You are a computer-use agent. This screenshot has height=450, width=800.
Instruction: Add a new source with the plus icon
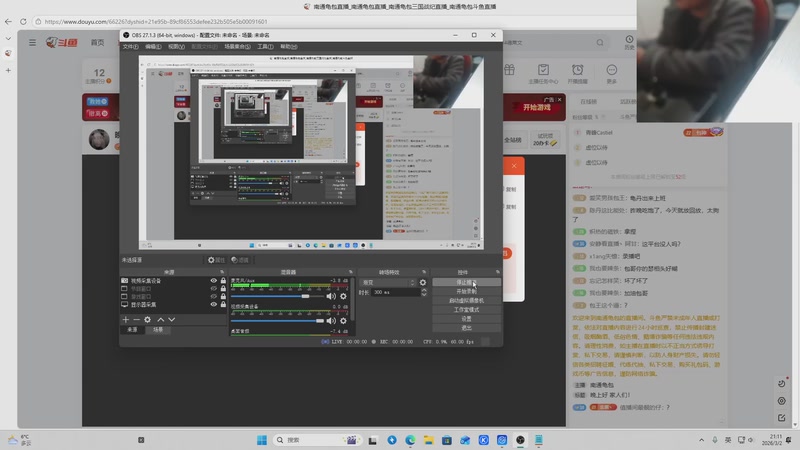[x=126, y=319]
